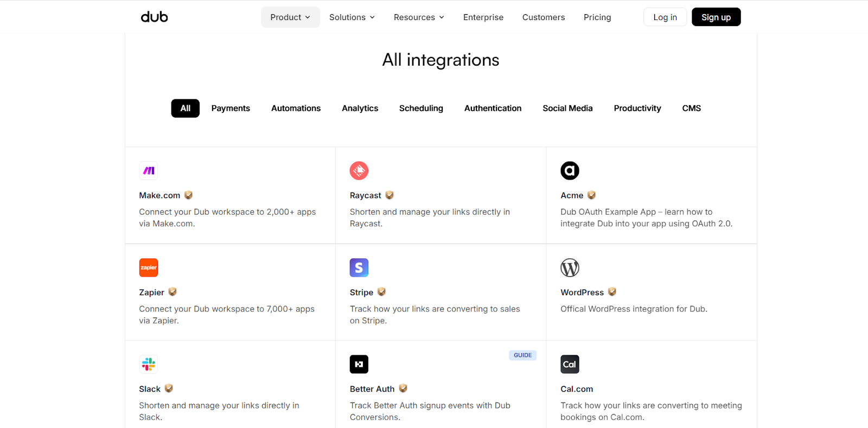Click the Better Auth logo icon
The width and height of the screenshot is (868, 428).
tap(359, 364)
